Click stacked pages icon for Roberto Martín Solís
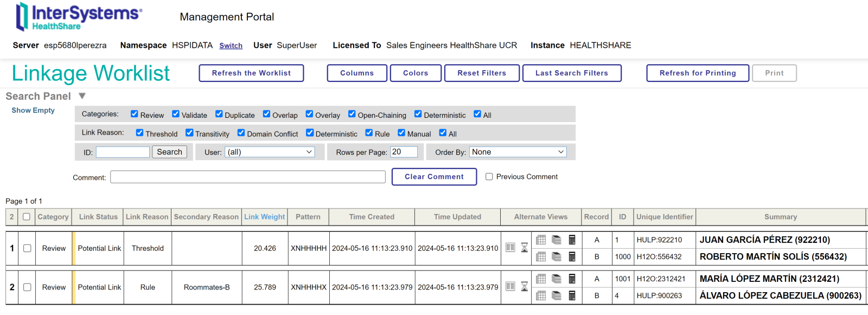The image size is (868, 315). pyautogui.click(x=557, y=256)
